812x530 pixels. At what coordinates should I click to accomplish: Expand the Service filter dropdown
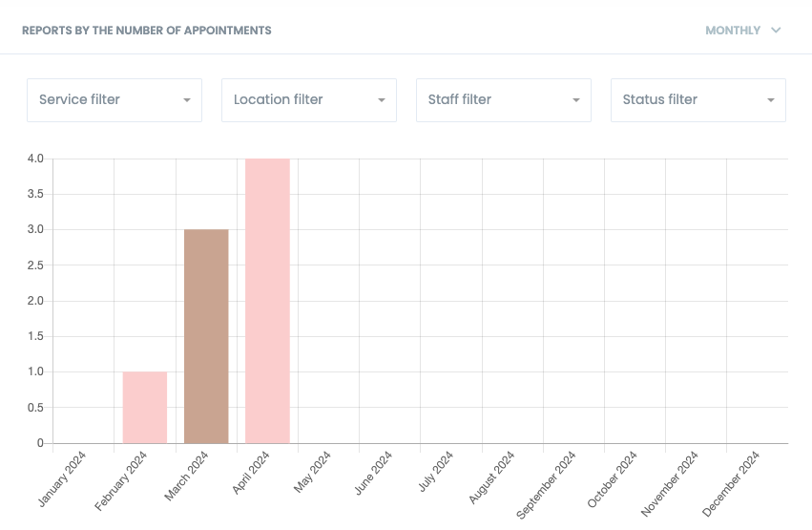(x=114, y=100)
